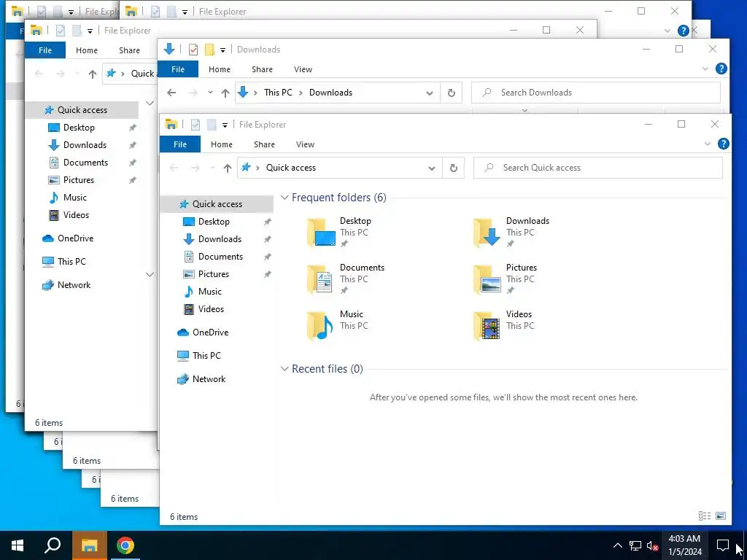Launch Google Chrome from taskbar
Screen dimensions: 747x560
coord(125,545)
